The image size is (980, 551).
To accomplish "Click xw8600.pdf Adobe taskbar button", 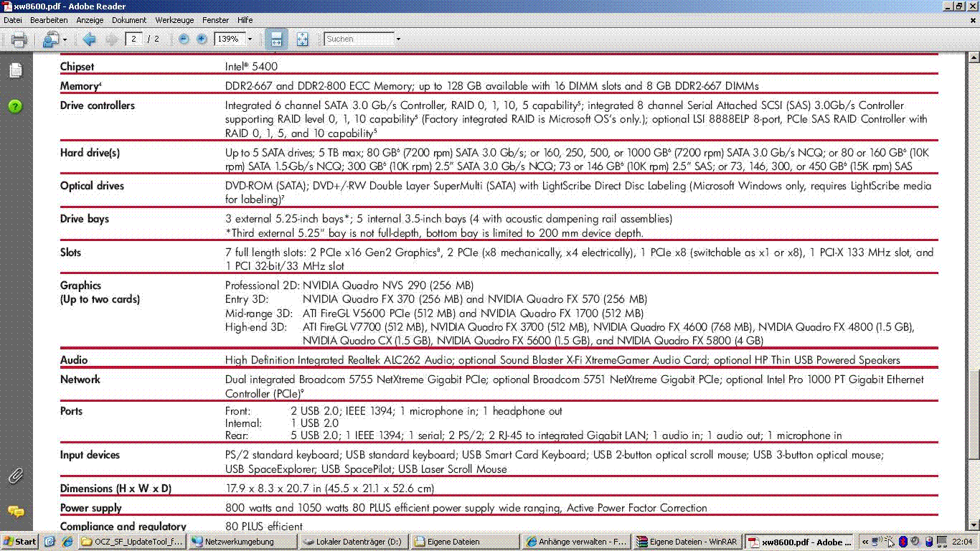I will 799,542.
